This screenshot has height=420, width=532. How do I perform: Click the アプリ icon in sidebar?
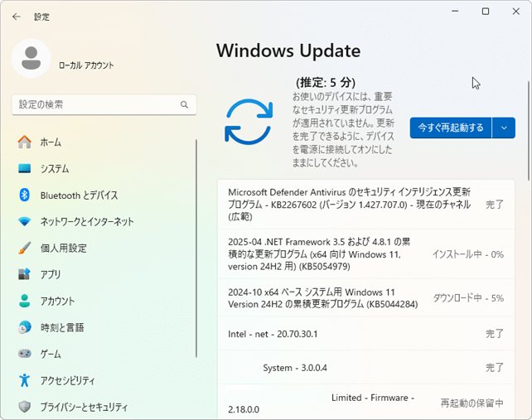pos(25,275)
